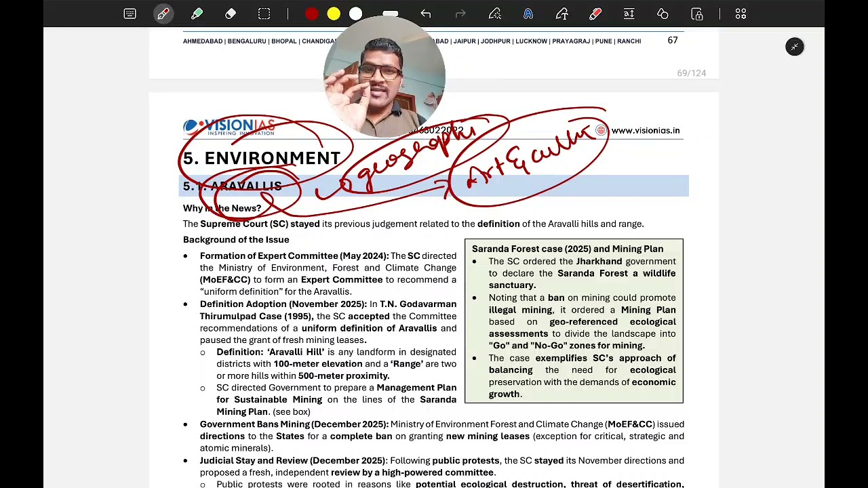
Task: Select the dashed lasso selection tool
Action: click(264, 14)
